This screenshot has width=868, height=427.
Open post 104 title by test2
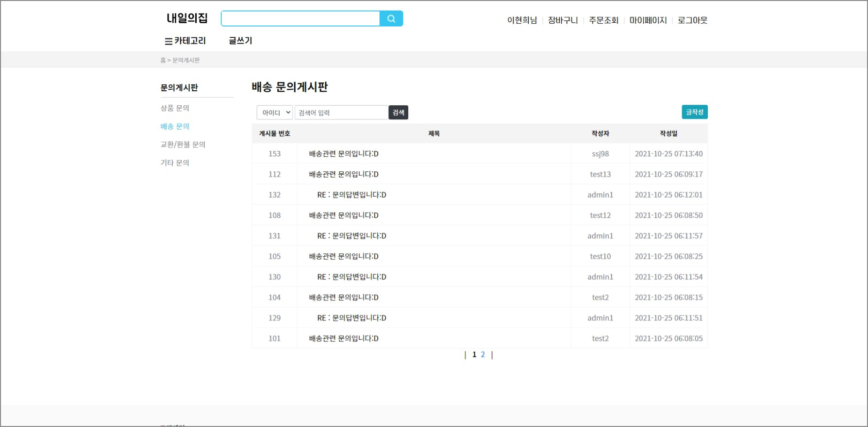click(344, 297)
